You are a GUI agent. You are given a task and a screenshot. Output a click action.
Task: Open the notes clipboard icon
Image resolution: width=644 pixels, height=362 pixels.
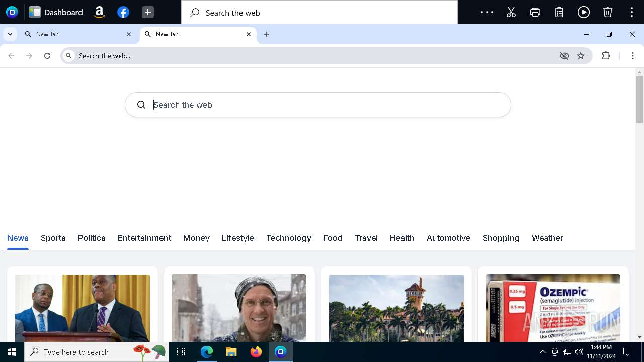559,12
